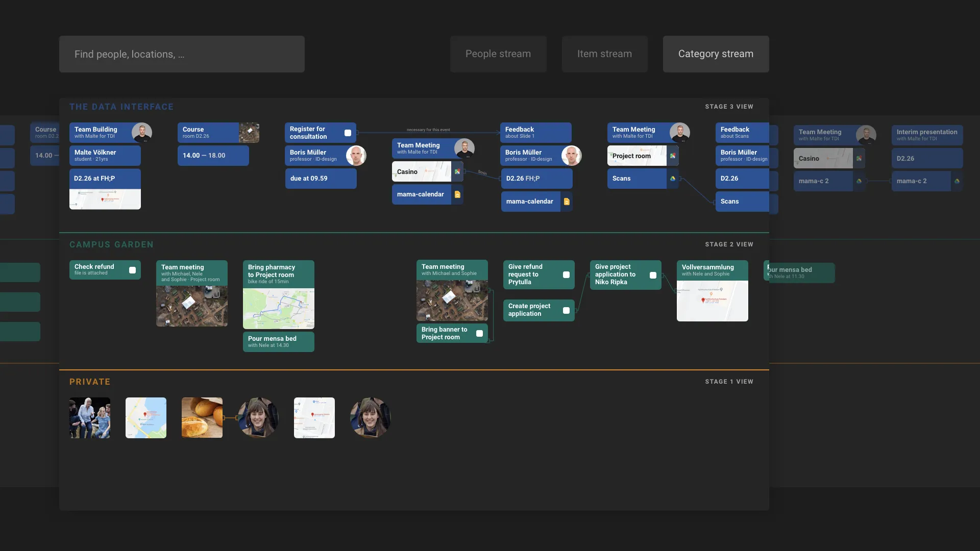Select the Category stream tab
Image resolution: width=980 pixels, height=551 pixels.
716,54
